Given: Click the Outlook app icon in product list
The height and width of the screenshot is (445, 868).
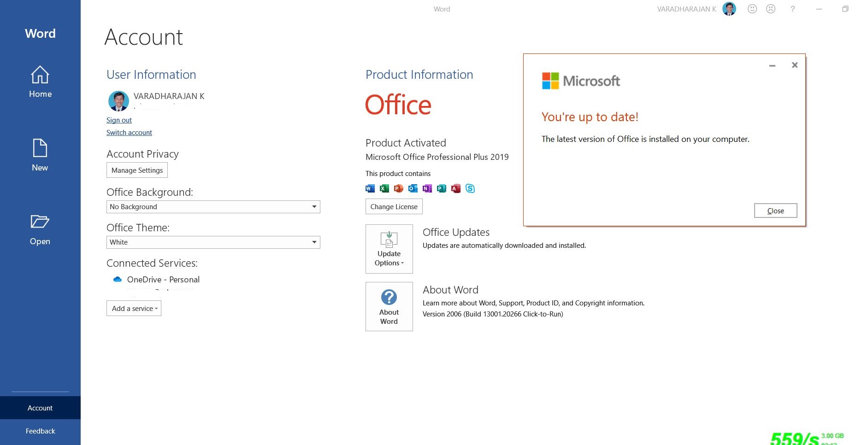Looking at the screenshot, I should pyautogui.click(x=413, y=188).
